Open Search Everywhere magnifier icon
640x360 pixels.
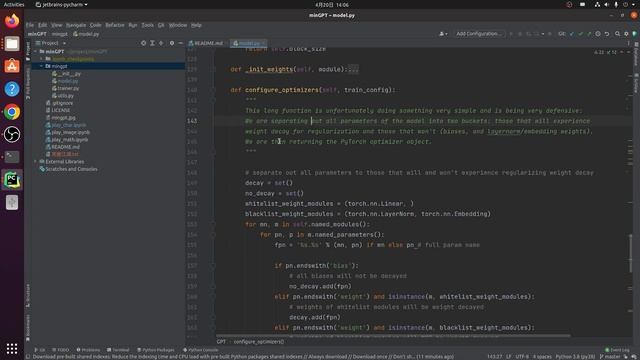[x=618, y=34]
